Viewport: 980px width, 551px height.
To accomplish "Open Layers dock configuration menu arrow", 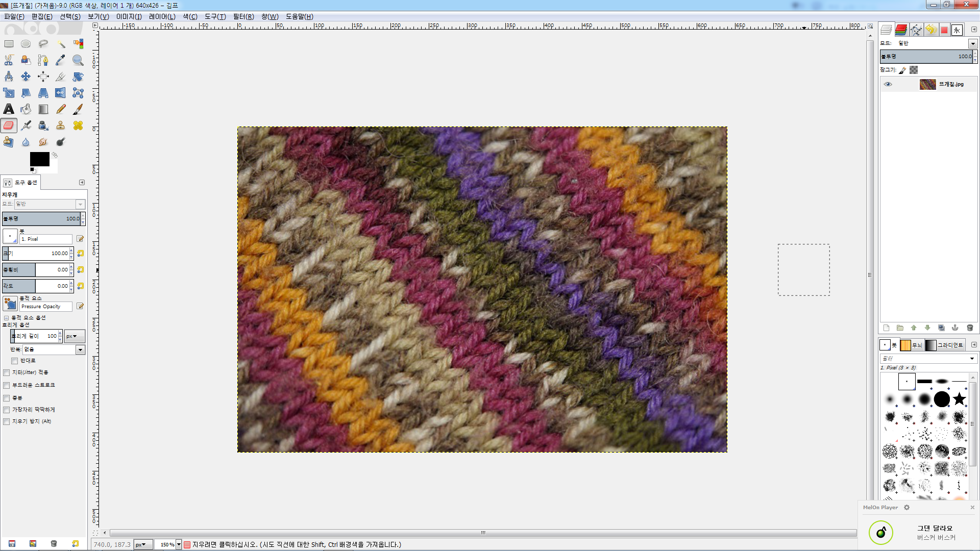I will tap(974, 30).
